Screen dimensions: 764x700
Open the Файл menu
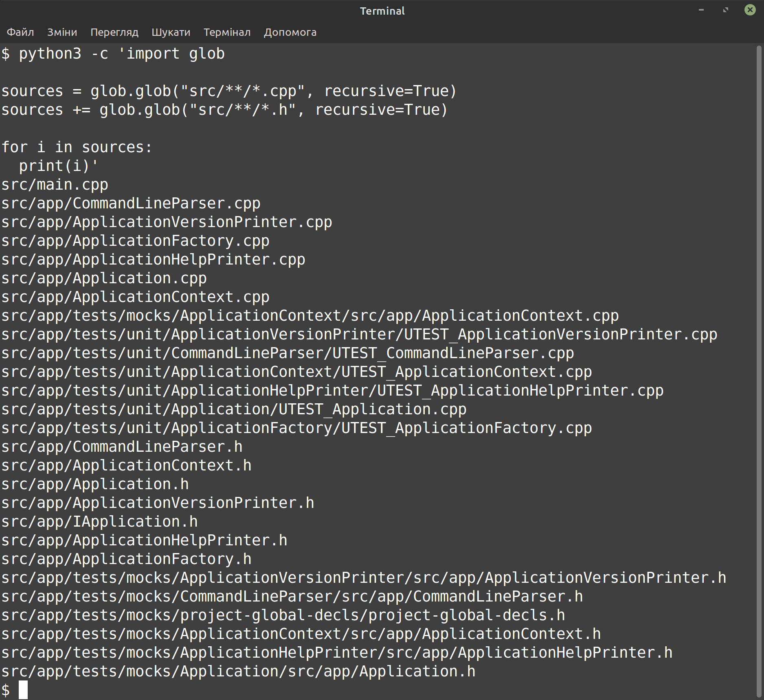point(20,32)
